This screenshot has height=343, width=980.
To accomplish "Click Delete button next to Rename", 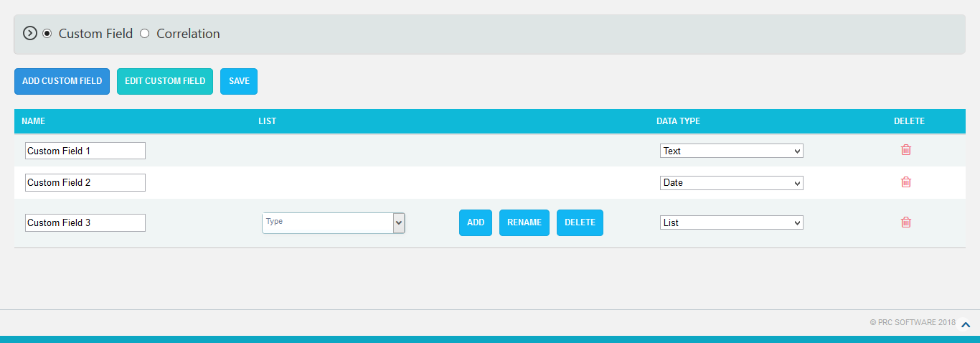I will (x=580, y=222).
